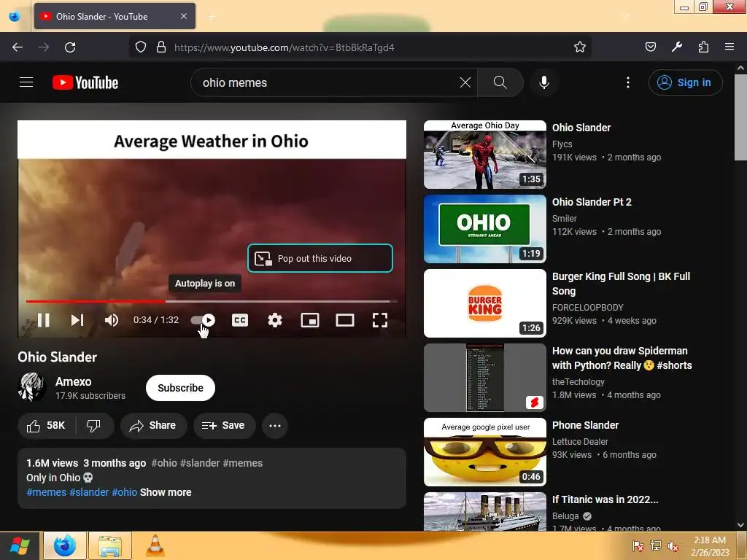Viewport: 747px width, 560px height.
Task: Open Firefox developer wrench tools
Action: tap(676, 47)
